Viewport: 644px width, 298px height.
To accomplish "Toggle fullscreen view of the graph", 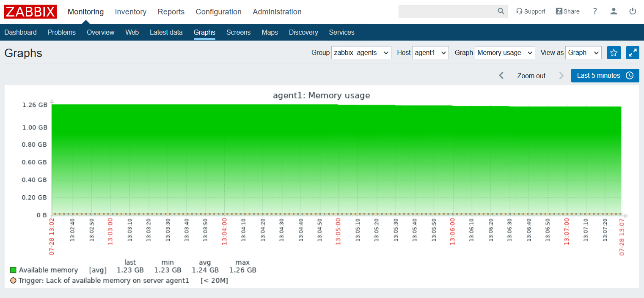I will click(x=633, y=52).
